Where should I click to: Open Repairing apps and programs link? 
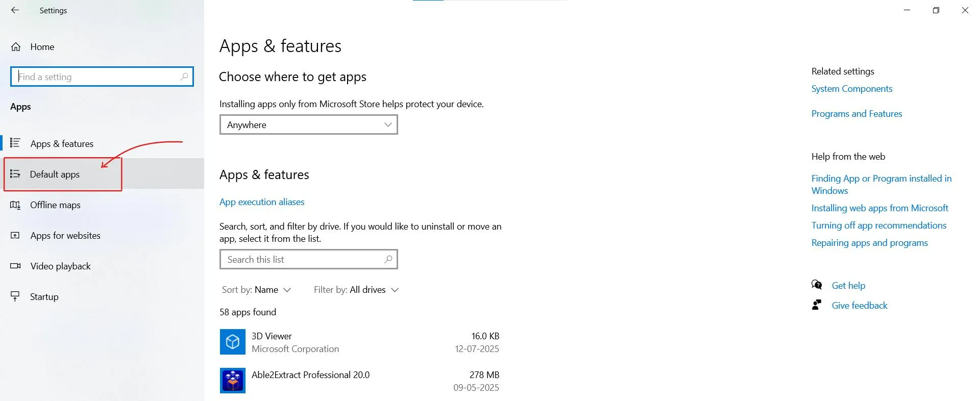(x=870, y=243)
